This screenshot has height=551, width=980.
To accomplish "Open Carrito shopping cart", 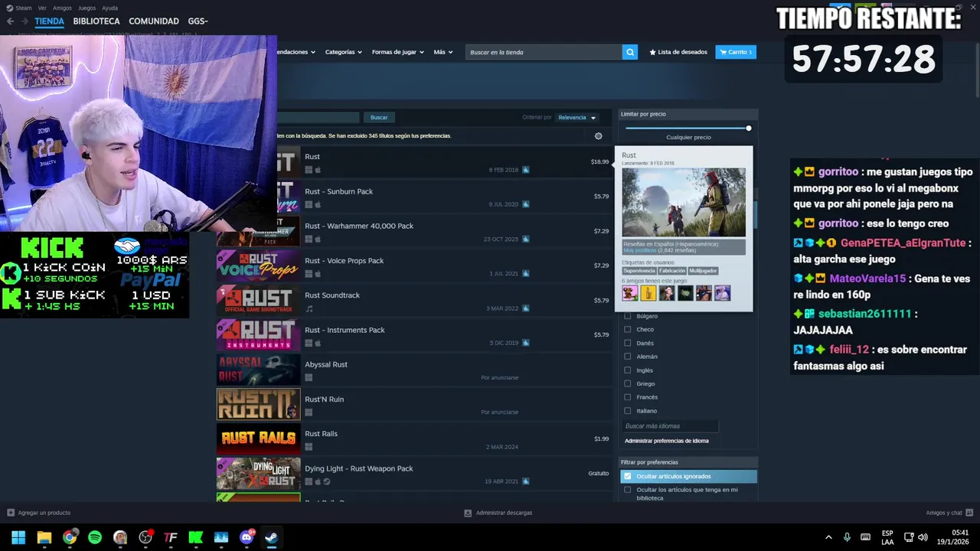I will click(736, 52).
